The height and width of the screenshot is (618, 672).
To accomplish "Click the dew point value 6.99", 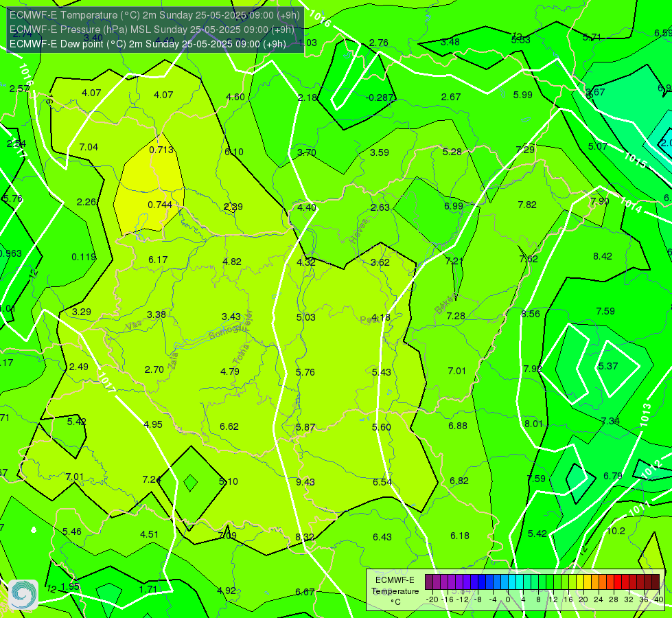I will [454, 206].
